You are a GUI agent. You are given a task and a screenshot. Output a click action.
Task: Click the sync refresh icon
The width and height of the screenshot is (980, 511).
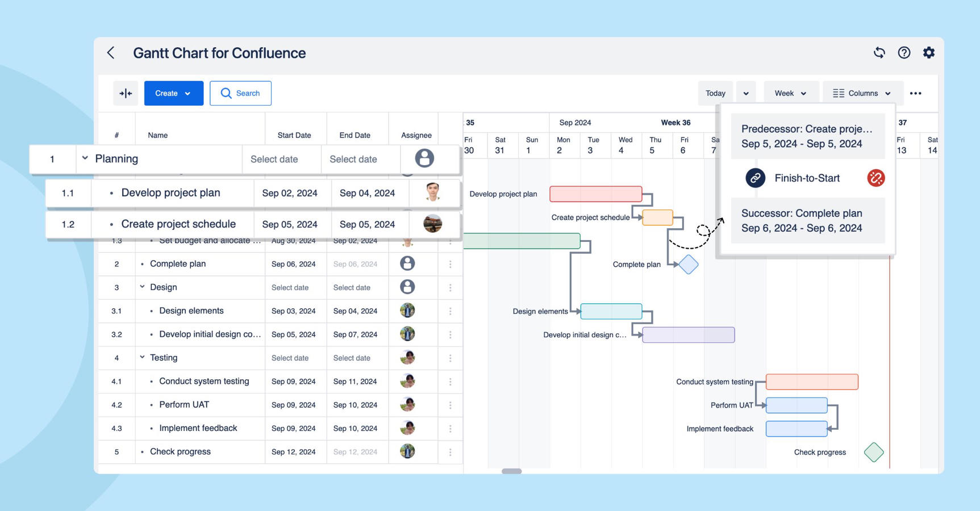click(879, 53)
